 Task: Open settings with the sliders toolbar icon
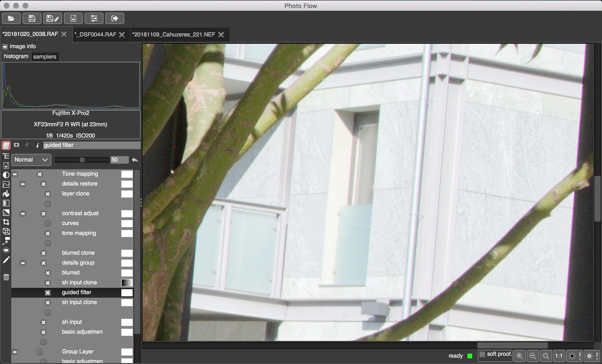94,18
